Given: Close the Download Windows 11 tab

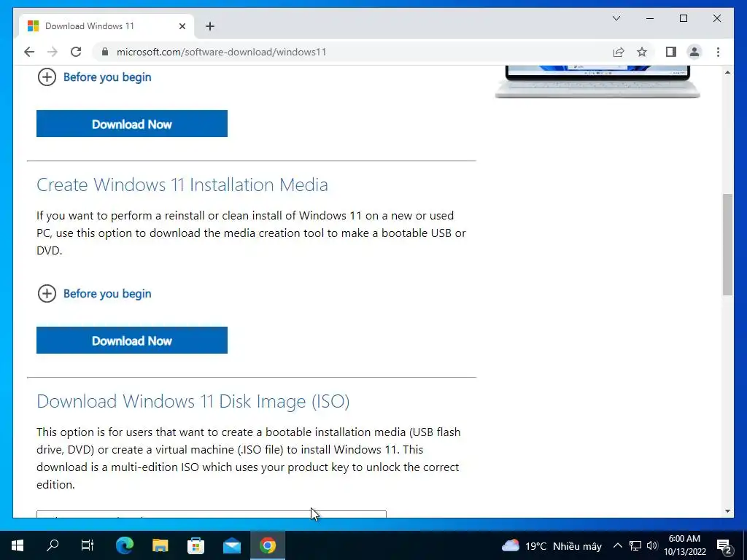Looking at the screenshot, I should (182, 26).
